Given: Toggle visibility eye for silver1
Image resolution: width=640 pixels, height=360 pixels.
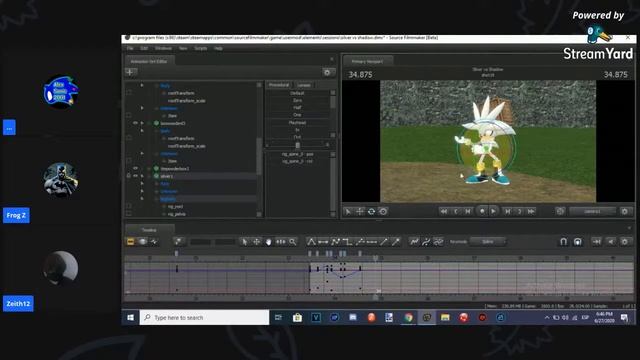Looking at the screenshot, I should 136,176.
